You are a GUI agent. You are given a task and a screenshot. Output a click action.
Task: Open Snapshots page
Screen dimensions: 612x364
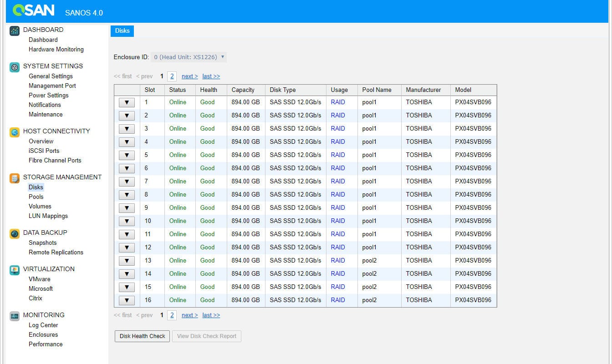[x=43, y=243]
